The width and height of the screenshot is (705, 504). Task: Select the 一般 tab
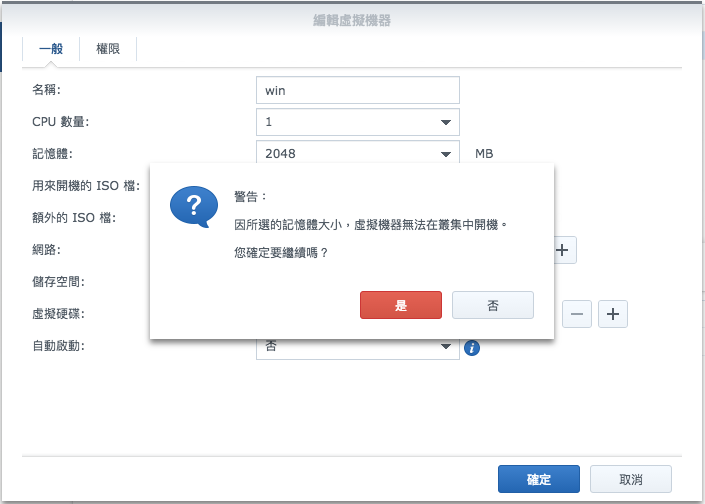pyautogui.click(x=51, y=49)
